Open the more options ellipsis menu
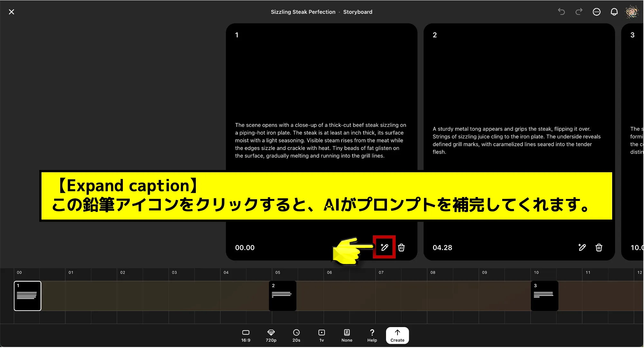 click(x=597, y=12)
